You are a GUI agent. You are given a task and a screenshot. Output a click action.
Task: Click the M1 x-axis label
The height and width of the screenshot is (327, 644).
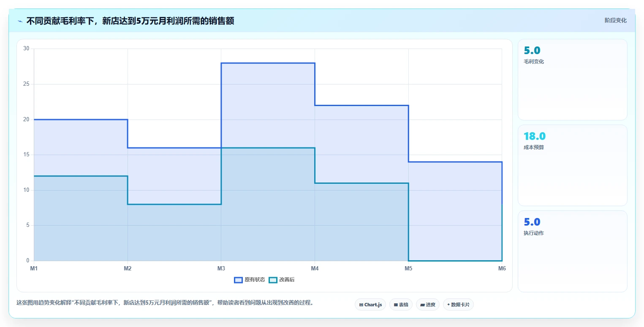tap(34, 268)
